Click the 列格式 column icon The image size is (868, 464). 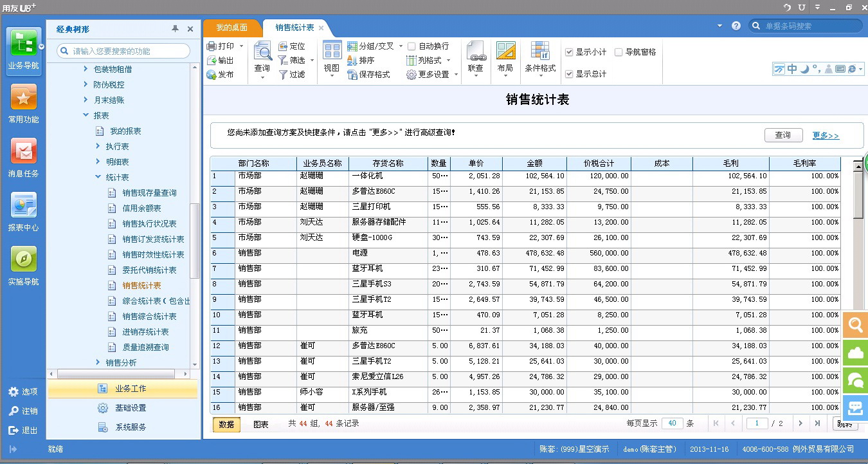[411, 60]
